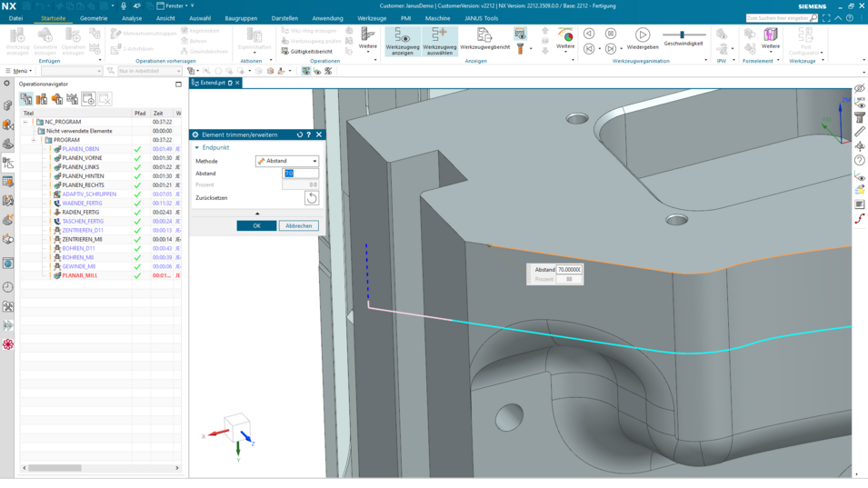Select the GEWINDE_M8 operation
The height and width of the screenshot is (488, 868).
pos(78,266)
